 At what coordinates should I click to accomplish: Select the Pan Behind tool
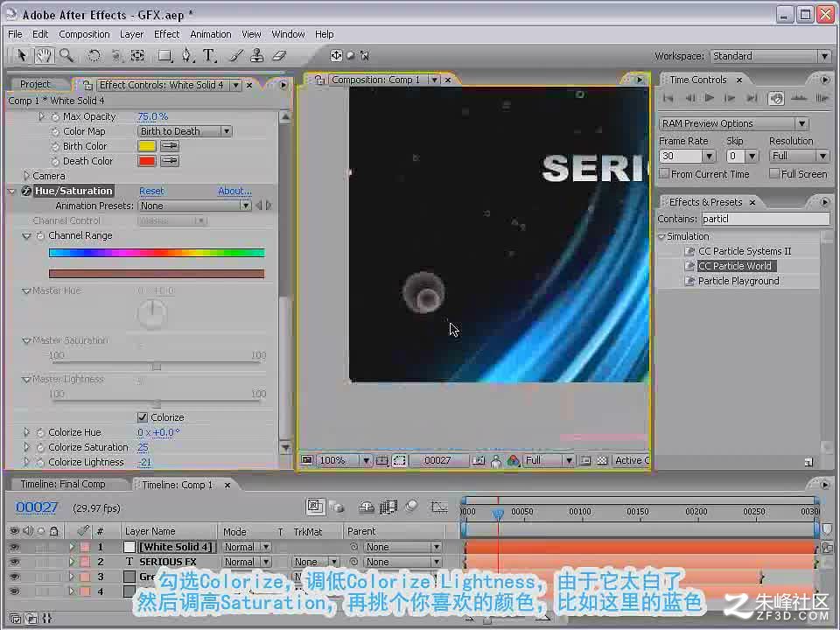[x=137, y=55]
